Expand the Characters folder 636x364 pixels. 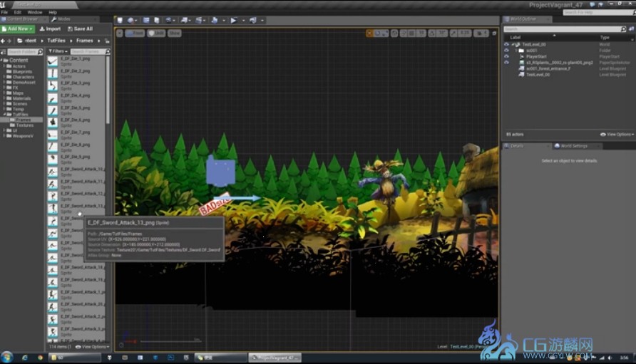tap(4, 77)
